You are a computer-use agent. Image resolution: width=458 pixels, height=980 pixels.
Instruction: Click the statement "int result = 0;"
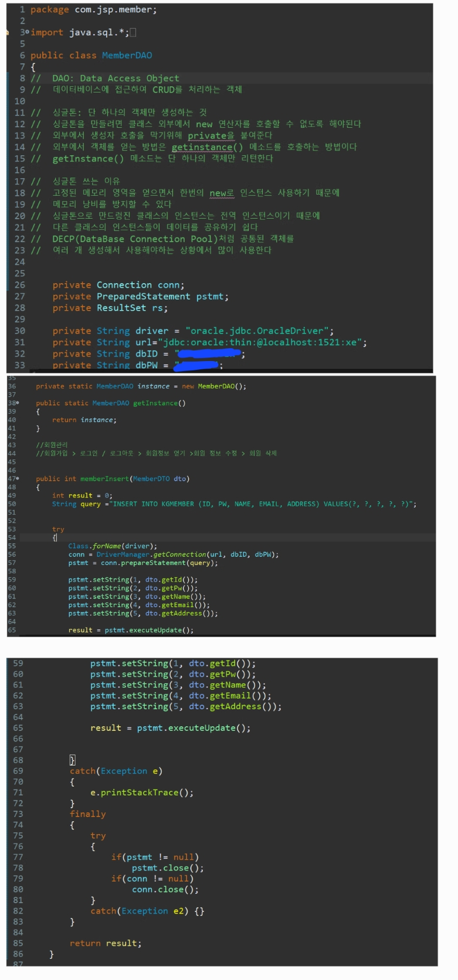(82, 496)
